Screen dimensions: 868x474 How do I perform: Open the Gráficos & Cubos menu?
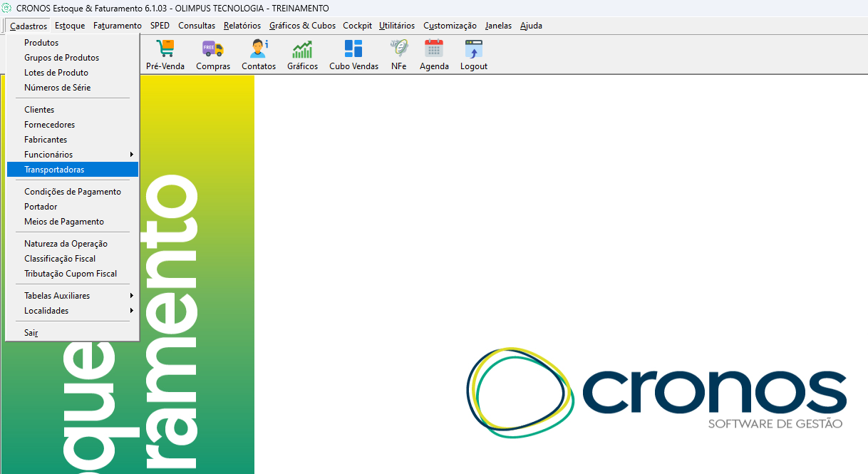tap(303, 26)
